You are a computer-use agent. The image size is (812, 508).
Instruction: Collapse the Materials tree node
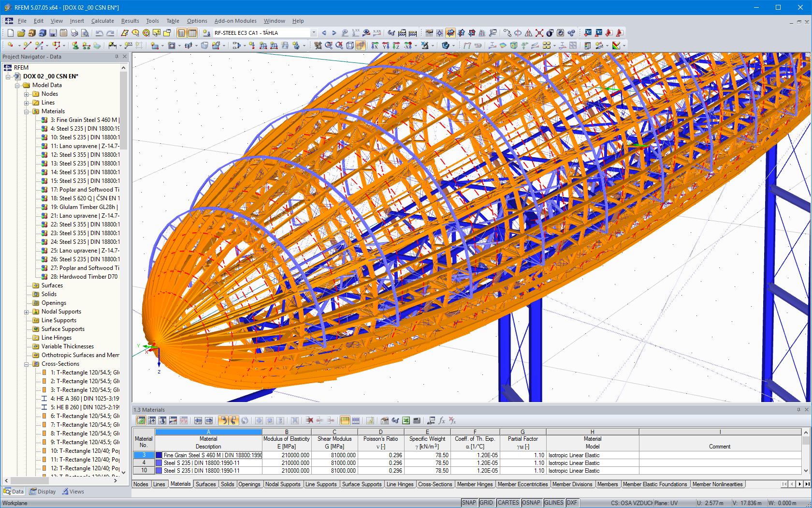27,111
